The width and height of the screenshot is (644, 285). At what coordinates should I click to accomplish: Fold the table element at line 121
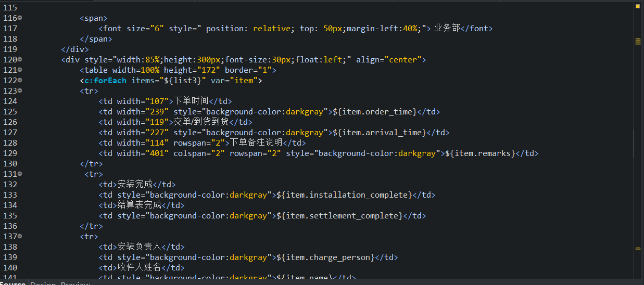point(20,70)
